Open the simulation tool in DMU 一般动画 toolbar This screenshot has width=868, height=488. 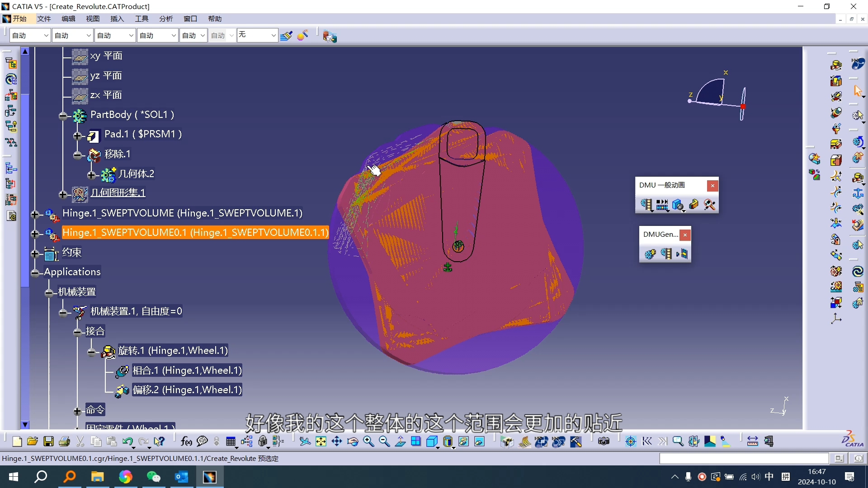646,205
